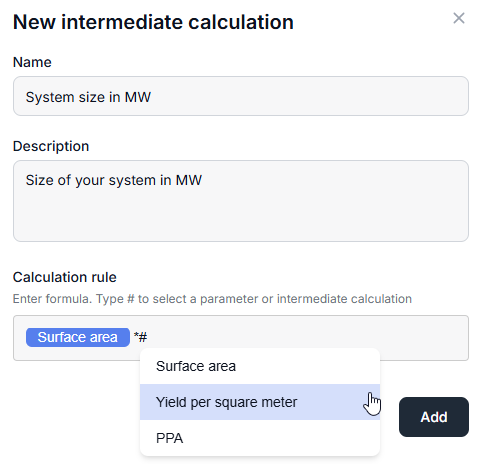480x464 pixels.
Task: Click the Description field label
Action: (x=51, y=146)
